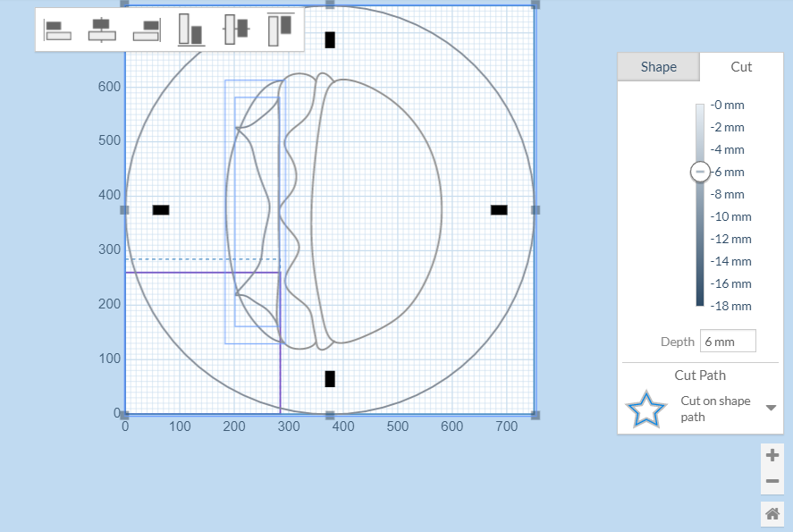Grab the right-middle selection handle
Image resolution: width=793 pixels, height=532 pixels.
pyautogui.click(x=536, y=210)
